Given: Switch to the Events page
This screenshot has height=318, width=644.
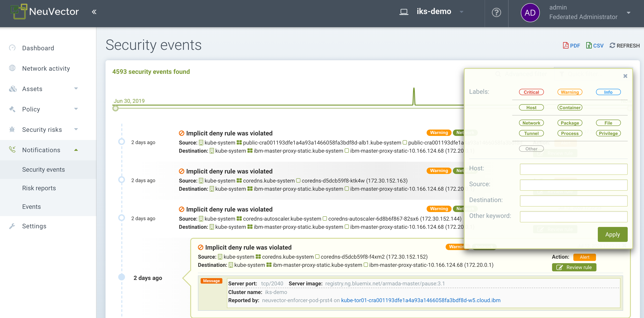Looking at the screenshot, I should pos(31,207).
